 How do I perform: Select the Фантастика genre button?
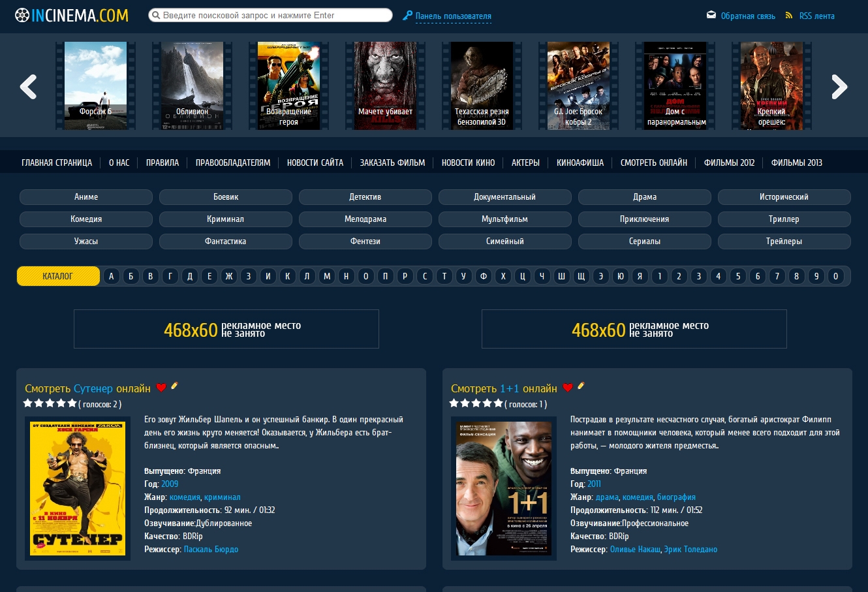(x=226, y=241)
